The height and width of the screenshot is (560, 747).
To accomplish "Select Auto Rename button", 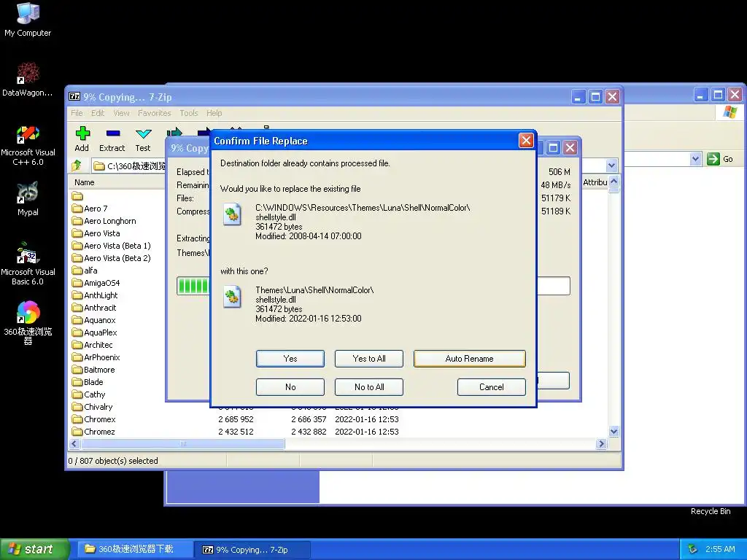I will [x=469, y=359].
